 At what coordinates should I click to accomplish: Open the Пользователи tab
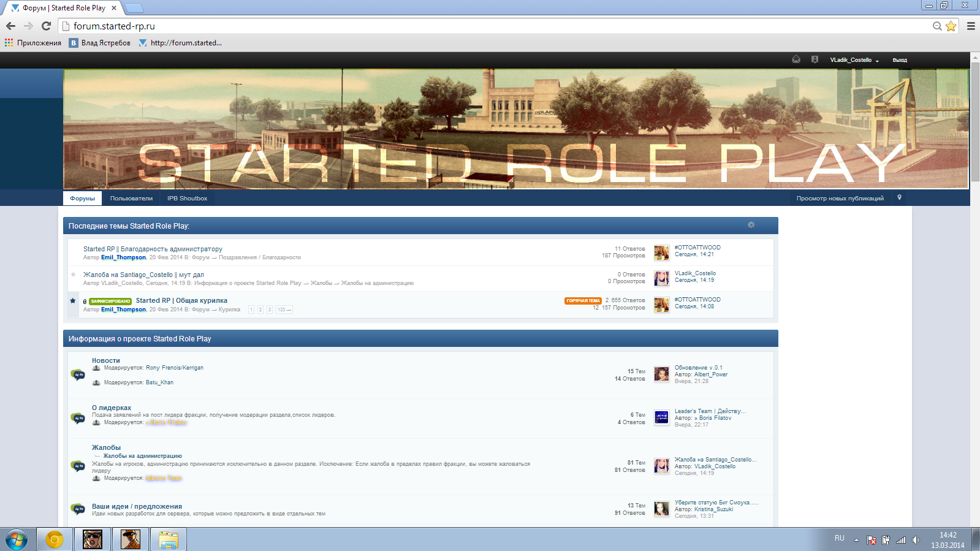(131, 199)
